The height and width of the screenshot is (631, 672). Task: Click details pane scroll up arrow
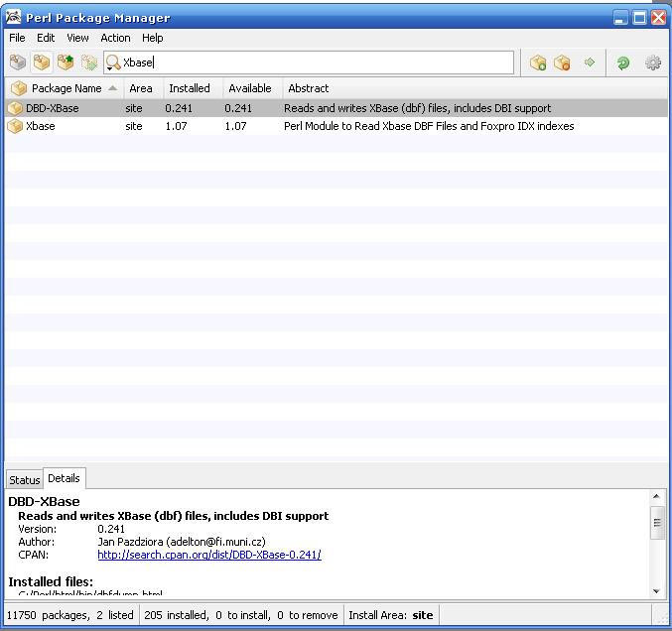tap(656, 496)
